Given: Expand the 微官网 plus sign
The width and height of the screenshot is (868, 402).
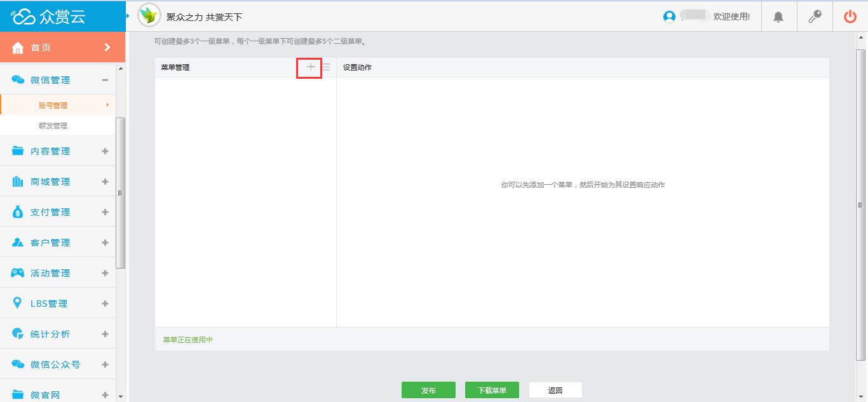Looking at the screenshot, I should 105,395.
